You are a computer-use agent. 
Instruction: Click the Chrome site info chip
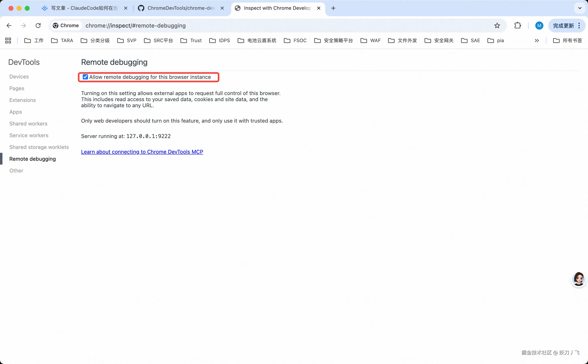click(x=66, y=26)
